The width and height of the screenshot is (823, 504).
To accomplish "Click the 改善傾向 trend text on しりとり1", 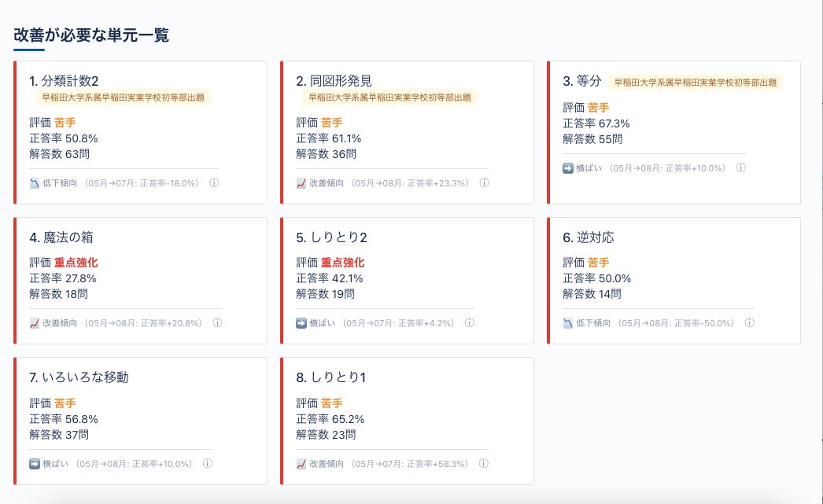I will 326,464.
